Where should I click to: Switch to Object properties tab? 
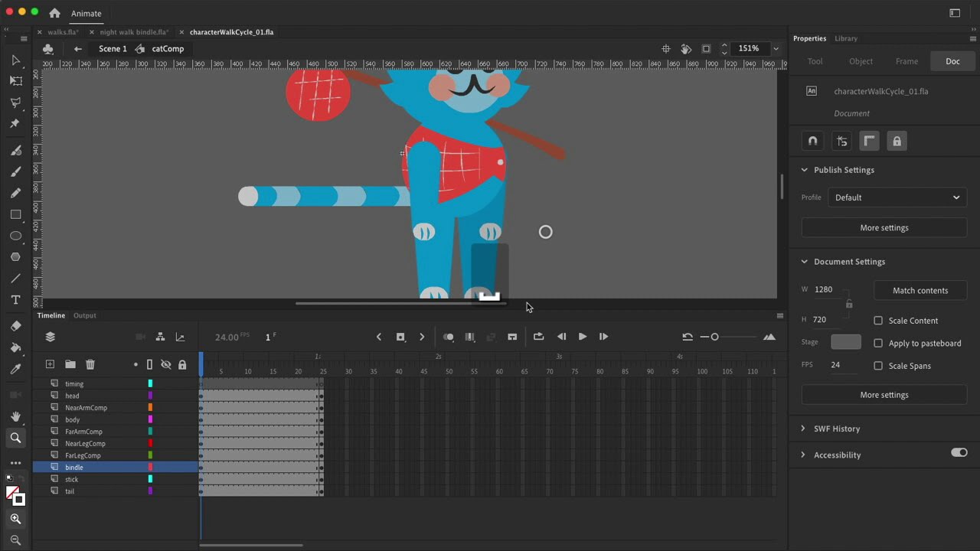pyautogui.click(x=861, y=61)
